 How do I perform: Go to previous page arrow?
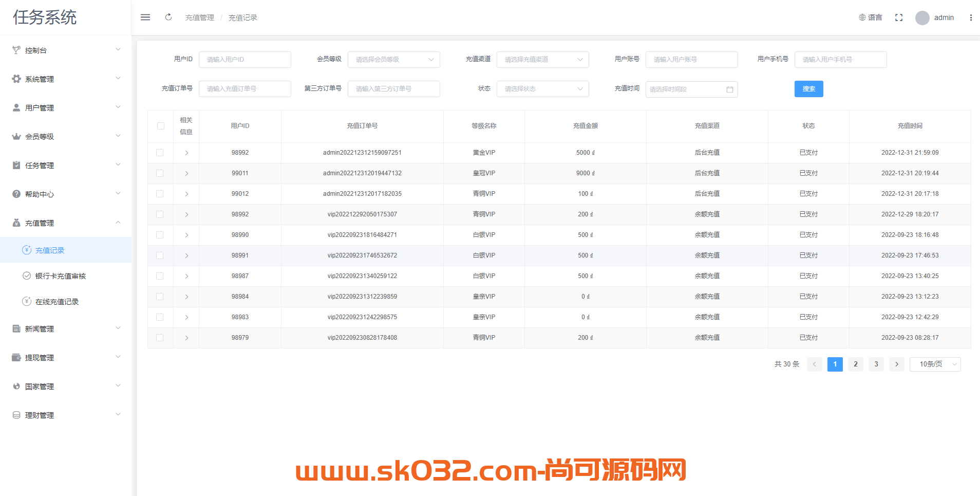(x=815, y=364)
